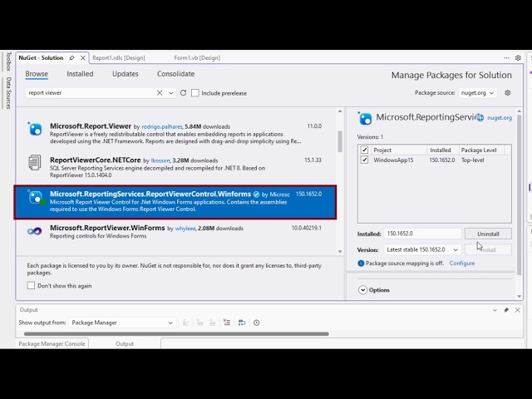Open the Data Sources side panel

[x=9, y=93]
